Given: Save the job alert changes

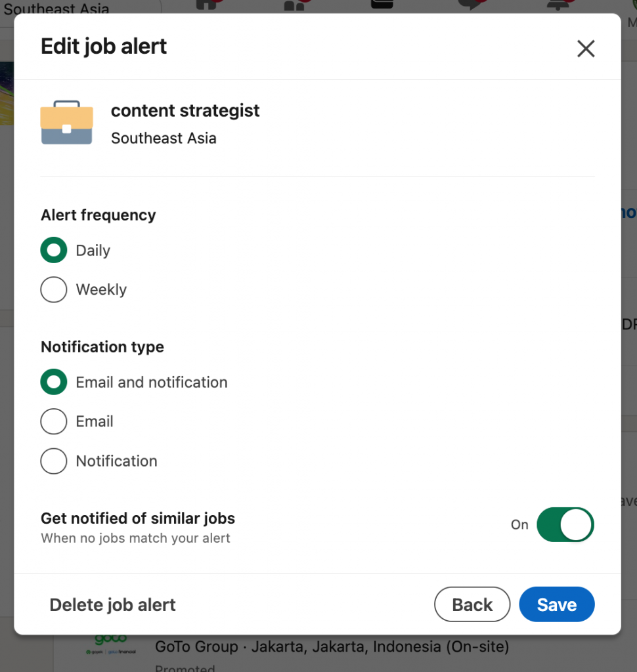Looking at the screenshot, I should [556, 604].
